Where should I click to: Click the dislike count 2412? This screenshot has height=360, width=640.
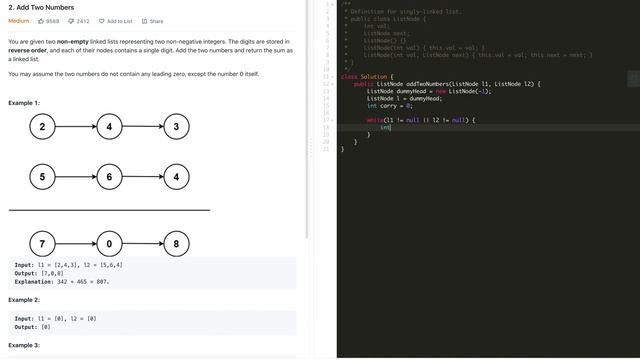point(82,21)
